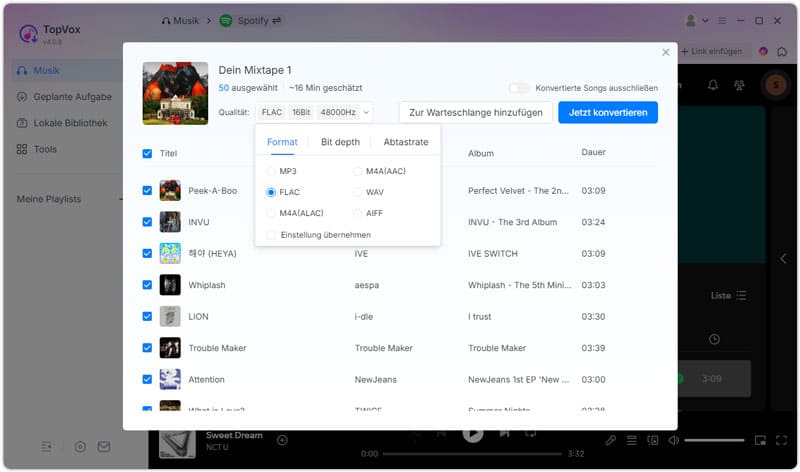Check the Einstellung übernehmen checkbox
Screen dimensions: 800x472
[272, 235]
